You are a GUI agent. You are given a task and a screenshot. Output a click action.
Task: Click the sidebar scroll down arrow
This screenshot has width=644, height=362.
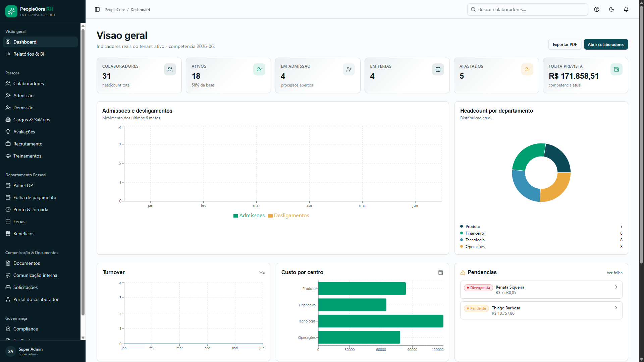tap(83, 338)
